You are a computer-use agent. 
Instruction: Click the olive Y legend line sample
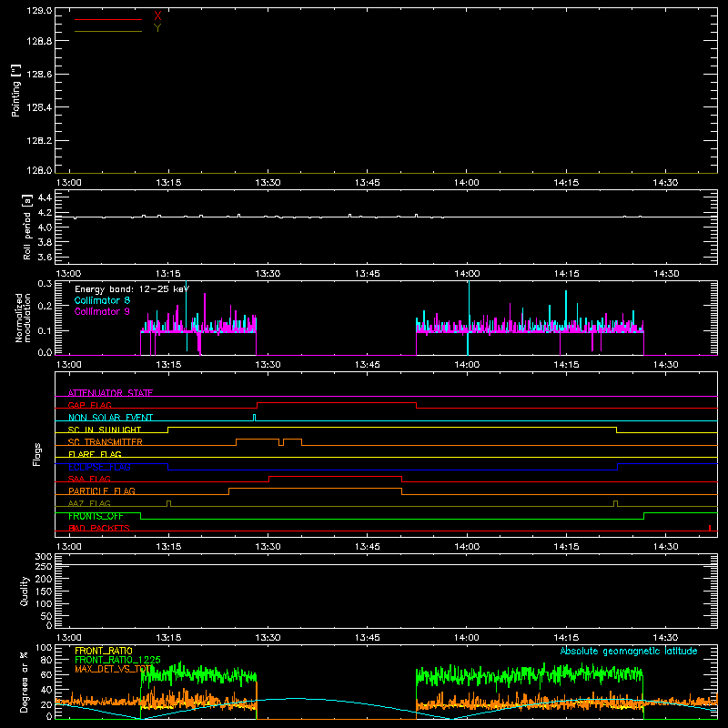[x=108, y=31]
